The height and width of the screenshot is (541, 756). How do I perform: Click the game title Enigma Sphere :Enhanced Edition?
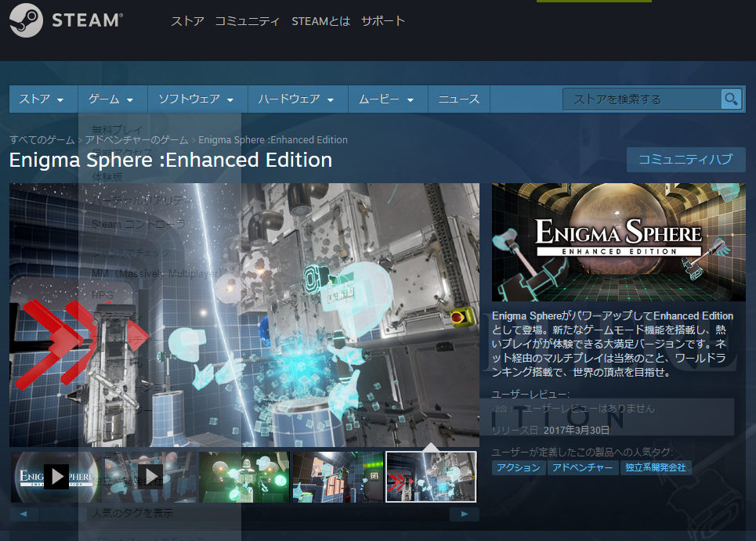(x=171, y=160)
